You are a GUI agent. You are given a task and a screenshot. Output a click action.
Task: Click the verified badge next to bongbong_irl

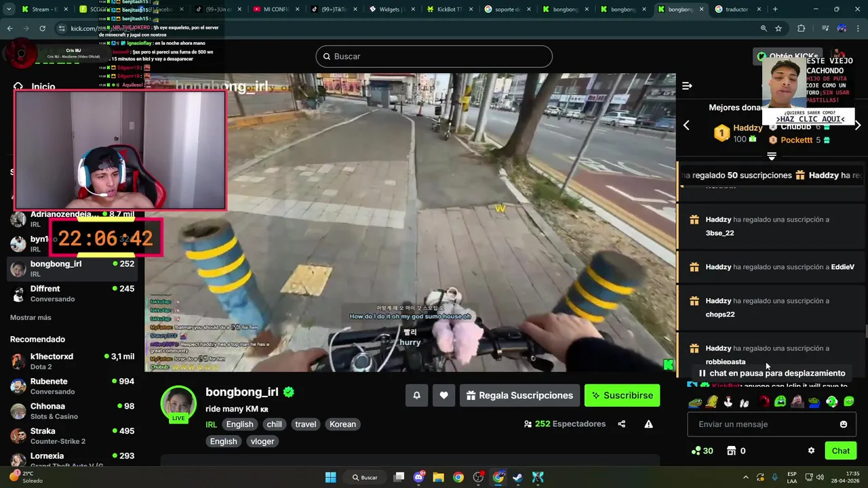tap(289, 392)
